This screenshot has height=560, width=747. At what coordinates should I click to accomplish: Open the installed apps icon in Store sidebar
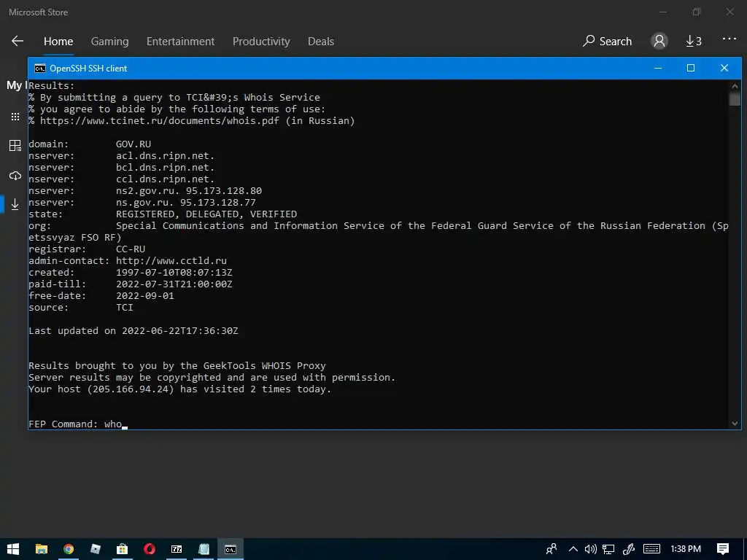tap(15, 146)
